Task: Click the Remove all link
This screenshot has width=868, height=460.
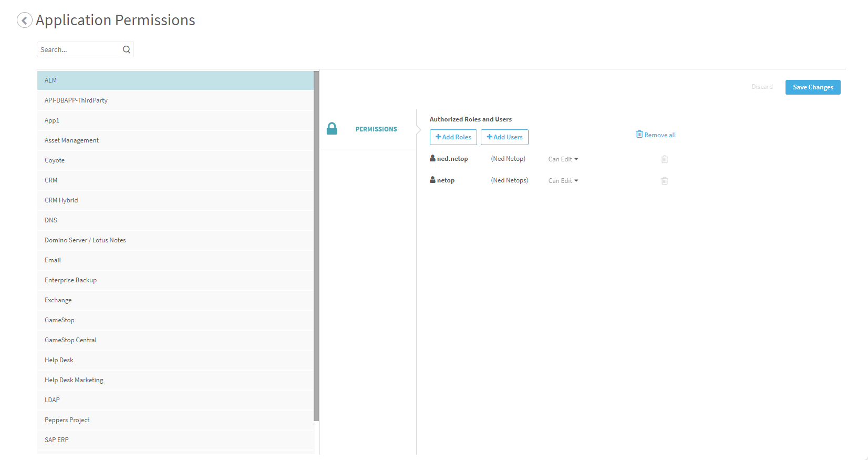Action: (x=656, y=135)
